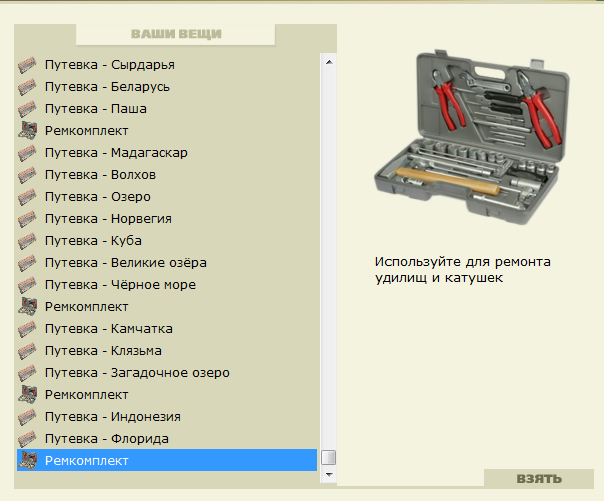
Task: Select Путевка - Беларусь in the list
Action: coord(107,87)
